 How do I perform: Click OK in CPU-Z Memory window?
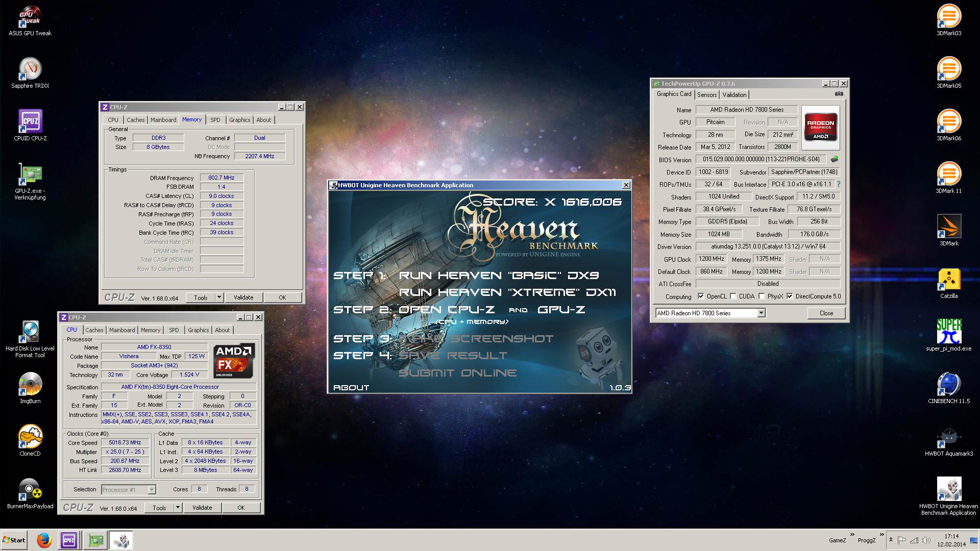click(282, 297)
